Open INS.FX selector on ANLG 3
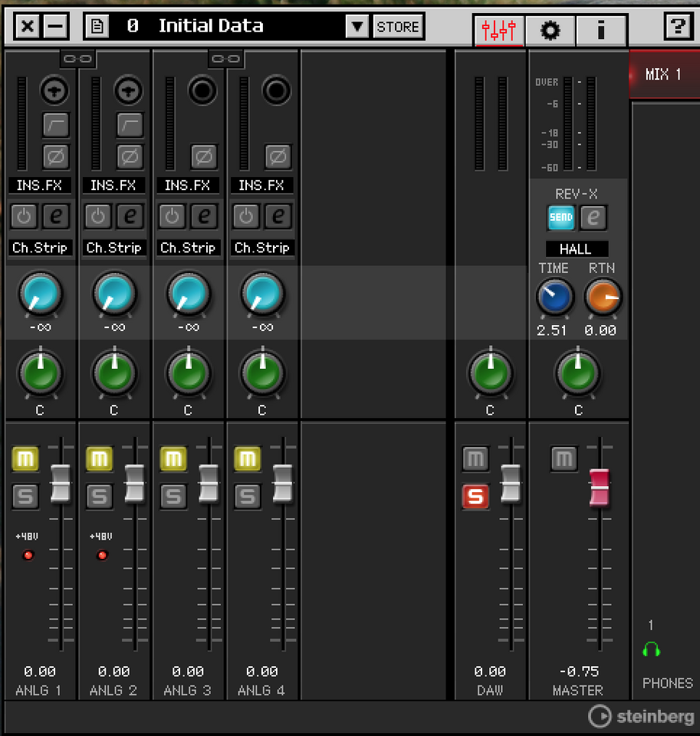This screenshot has height=736, width=700. (x=187, y=186)
